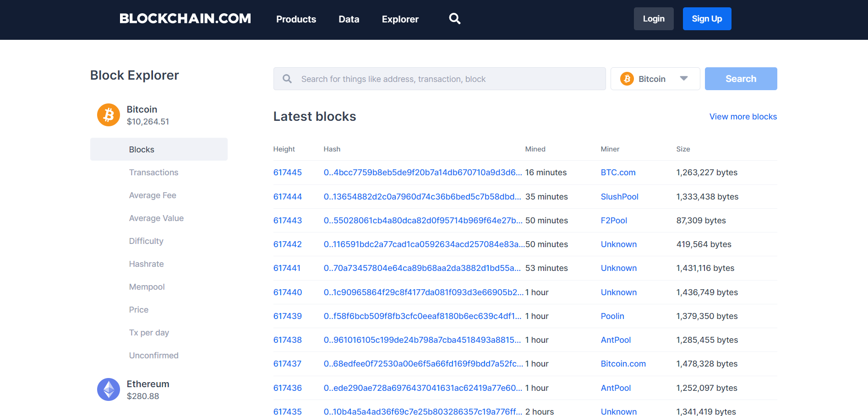The height and width of the screenshot is (416, 868).
Task: Click the magnifier icon in the search field
Action: coord(287,79)
